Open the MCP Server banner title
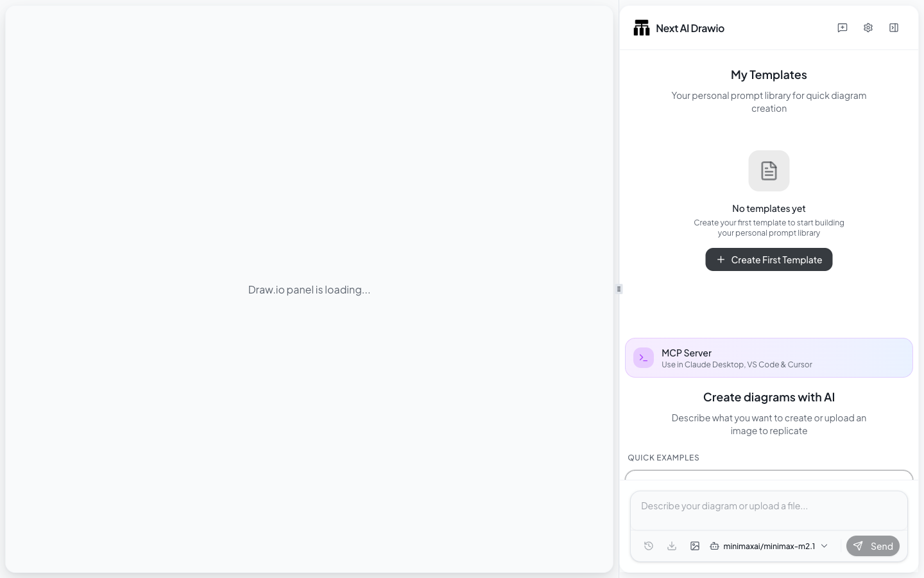The image size is (924, 578). [686, 353]
